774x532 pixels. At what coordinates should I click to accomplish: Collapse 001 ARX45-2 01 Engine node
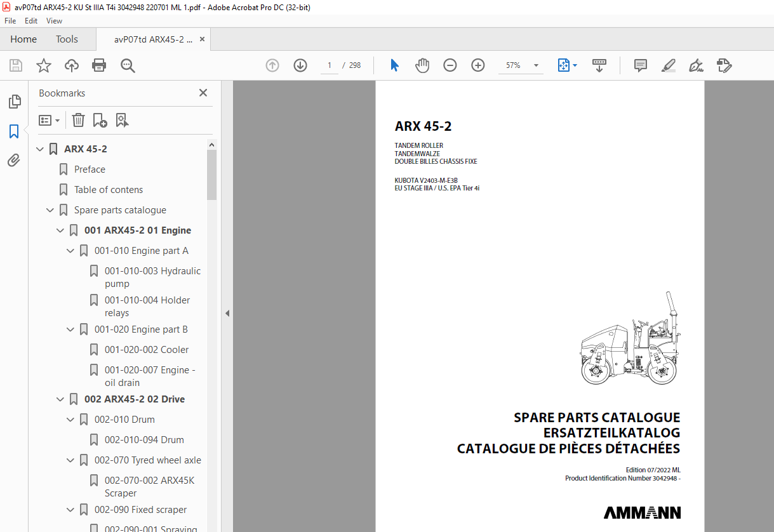point(60,230)
